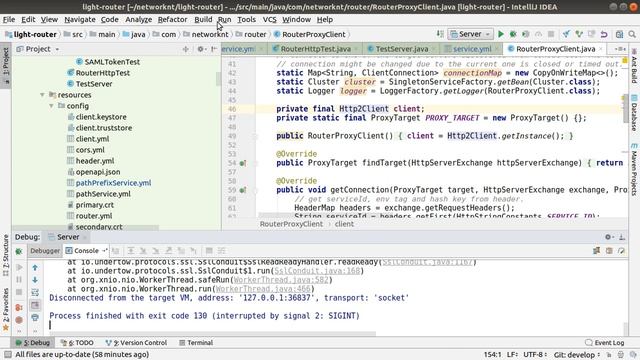This screenshot has width=640, height=360.
Task: Open the 9: Version Control tool window
Action: [x=136, y=343]
